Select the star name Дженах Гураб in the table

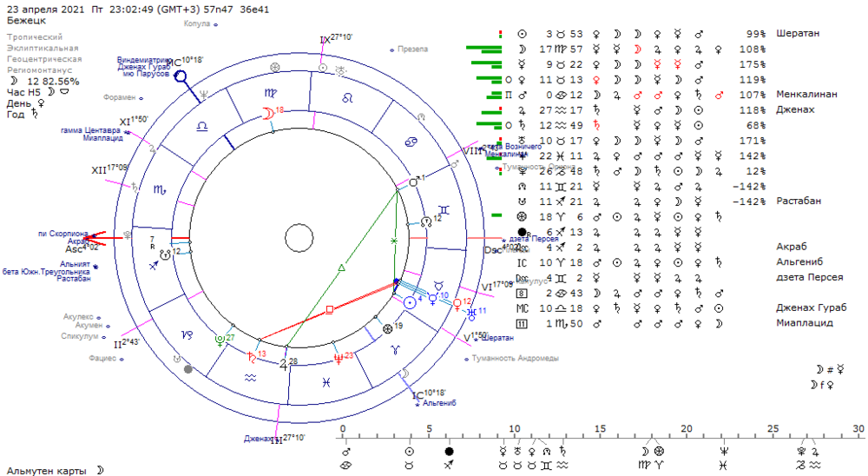coord(812,307)
